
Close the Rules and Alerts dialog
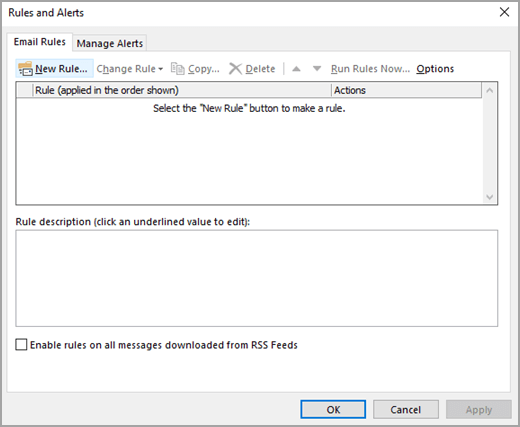click(x=504, y=12)
